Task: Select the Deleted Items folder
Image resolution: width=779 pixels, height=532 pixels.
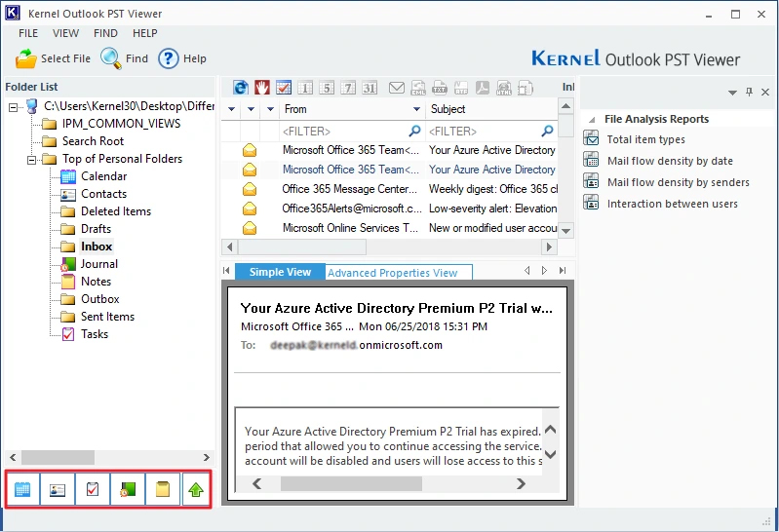Action: [x=116, y=211]
